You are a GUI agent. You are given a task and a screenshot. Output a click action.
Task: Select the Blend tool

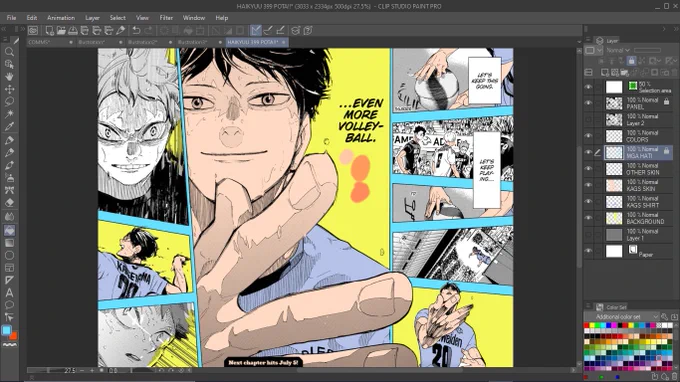pos(9,216)
